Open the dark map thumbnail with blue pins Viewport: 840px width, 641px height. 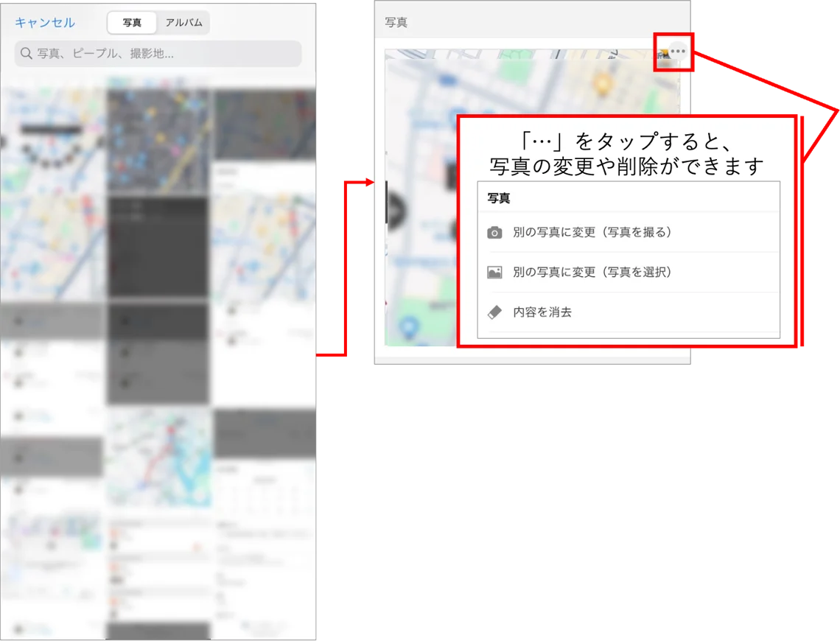pos(158,141)
